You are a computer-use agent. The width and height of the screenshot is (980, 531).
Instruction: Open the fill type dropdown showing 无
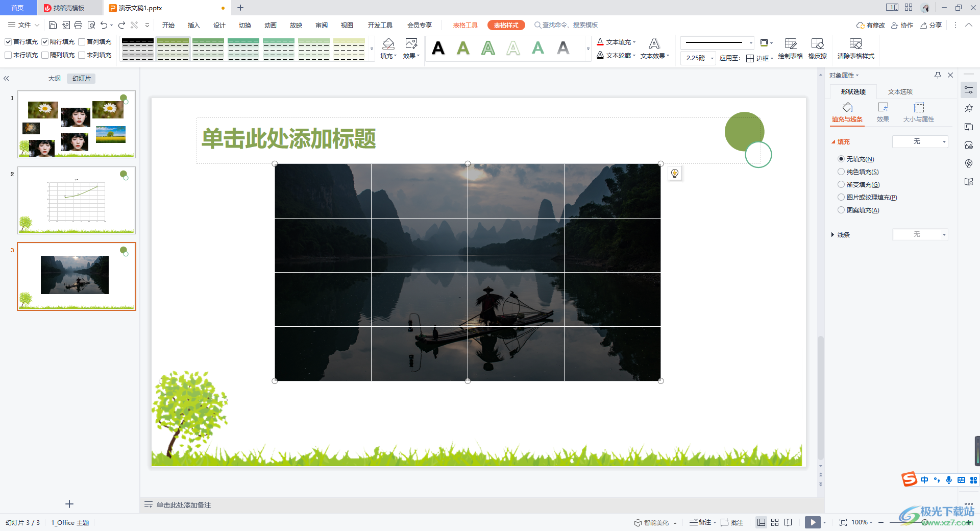coord(920,141)
